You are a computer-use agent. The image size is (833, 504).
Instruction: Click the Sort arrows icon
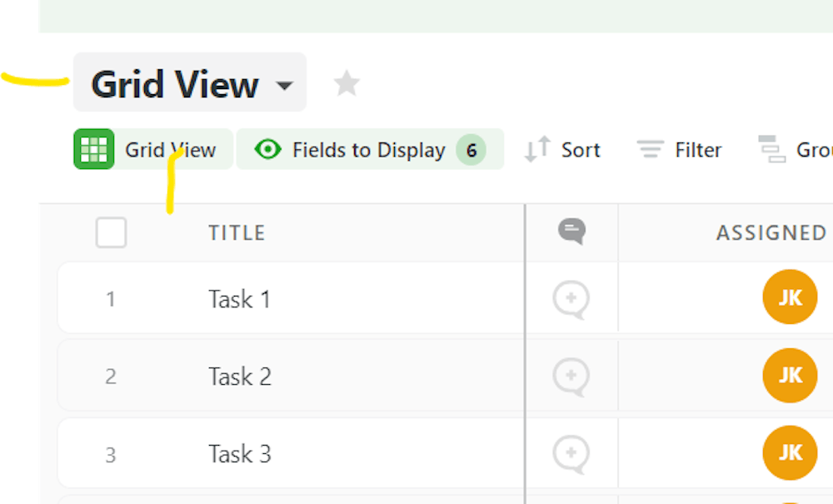point(537,149)
